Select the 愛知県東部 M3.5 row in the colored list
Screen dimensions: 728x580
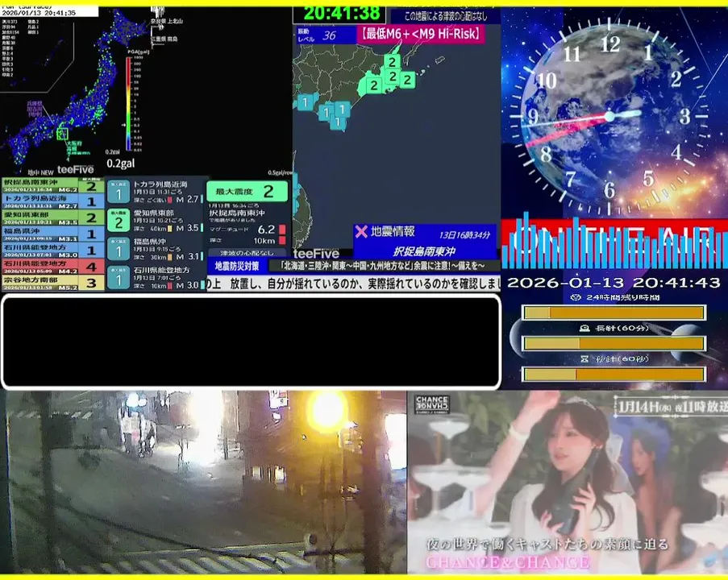point(53,217)
